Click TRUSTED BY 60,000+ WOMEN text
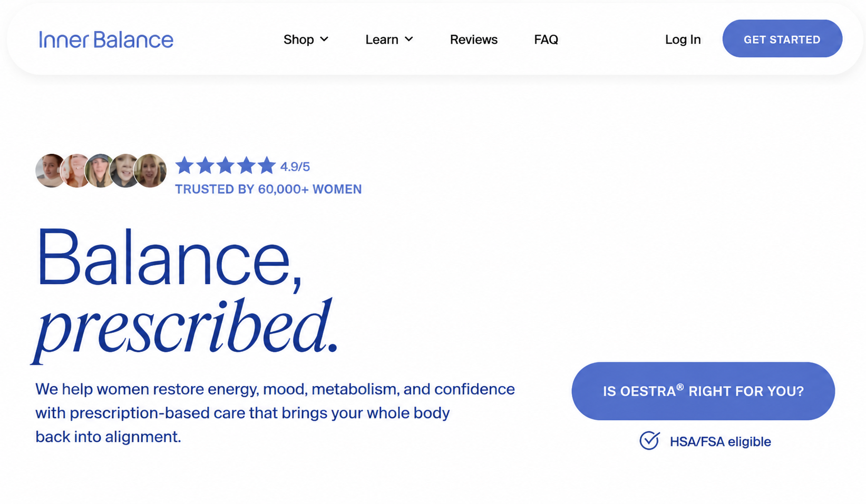Image resolution: width=866 pixels, height=504 pixels. pos(268,189)
